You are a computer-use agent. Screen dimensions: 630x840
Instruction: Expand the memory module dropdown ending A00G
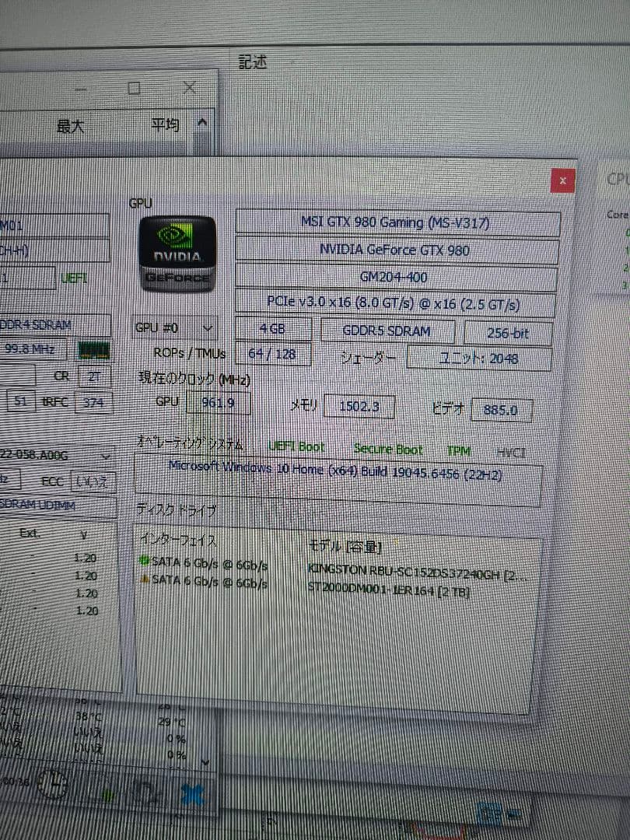point(106,457)
